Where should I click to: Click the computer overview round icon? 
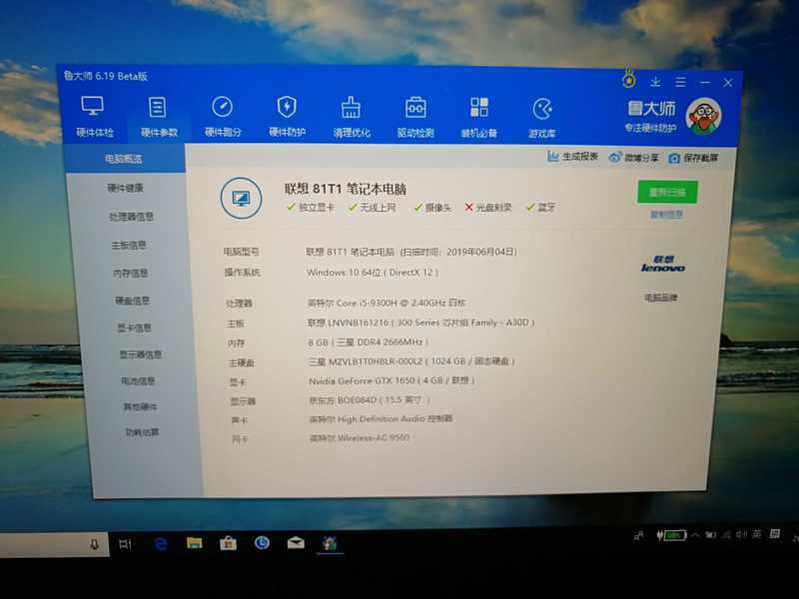[x=241, y=198]
